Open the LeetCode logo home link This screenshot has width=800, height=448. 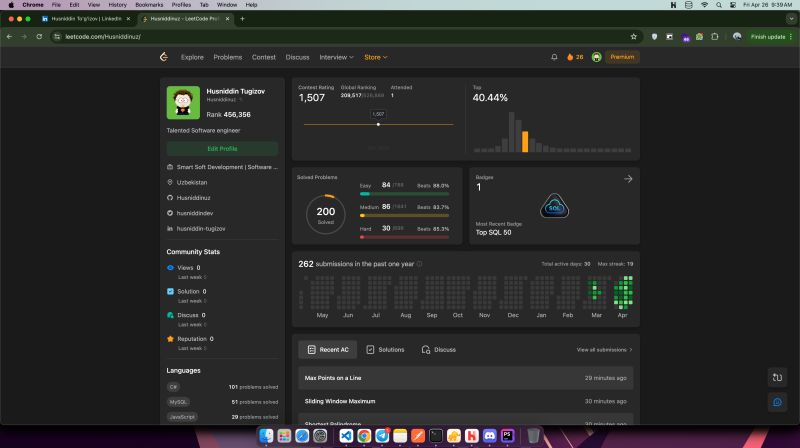tap(164, 57)
